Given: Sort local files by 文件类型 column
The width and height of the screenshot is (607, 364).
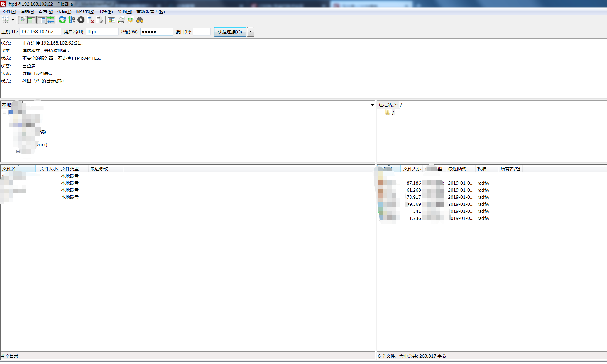Looking at the screenshot, I should click(x=74, y=169).
